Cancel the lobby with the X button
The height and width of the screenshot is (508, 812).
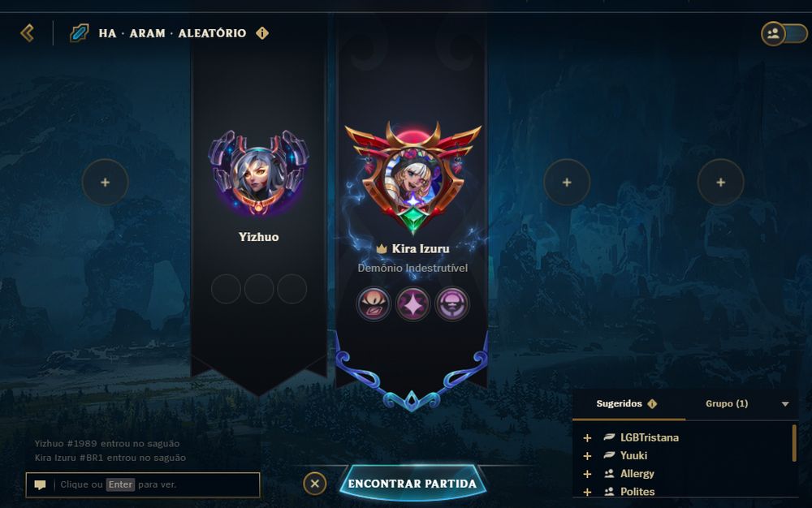click(x=314, y=484)
